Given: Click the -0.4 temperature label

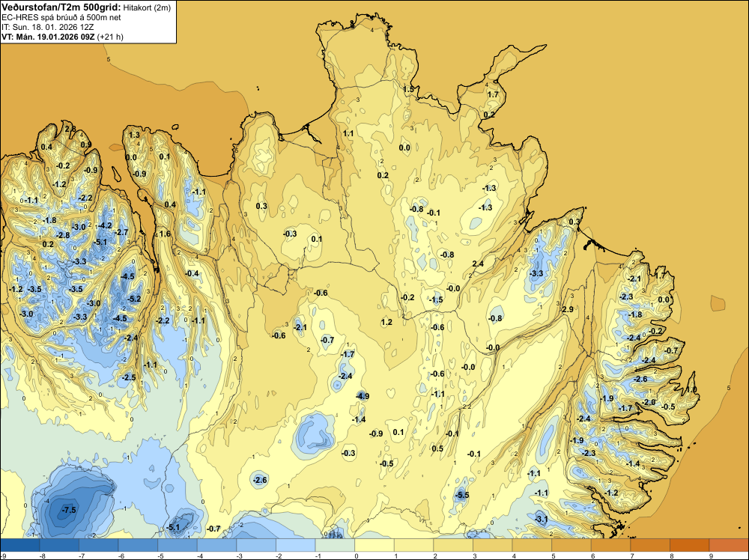Looking at the screenshot, I should click(x=192, y=273).
